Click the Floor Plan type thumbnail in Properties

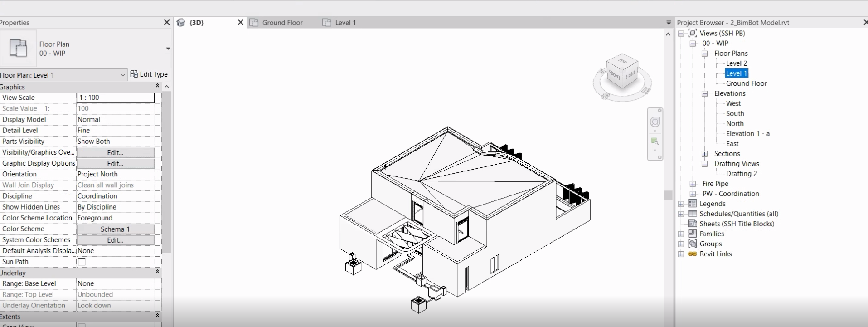(18, 48)
